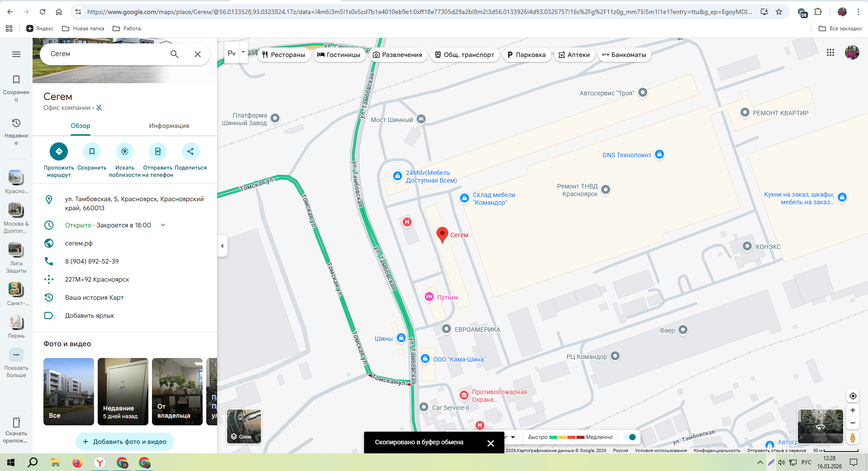Switch to the Обзор tab

pos(81,126)
